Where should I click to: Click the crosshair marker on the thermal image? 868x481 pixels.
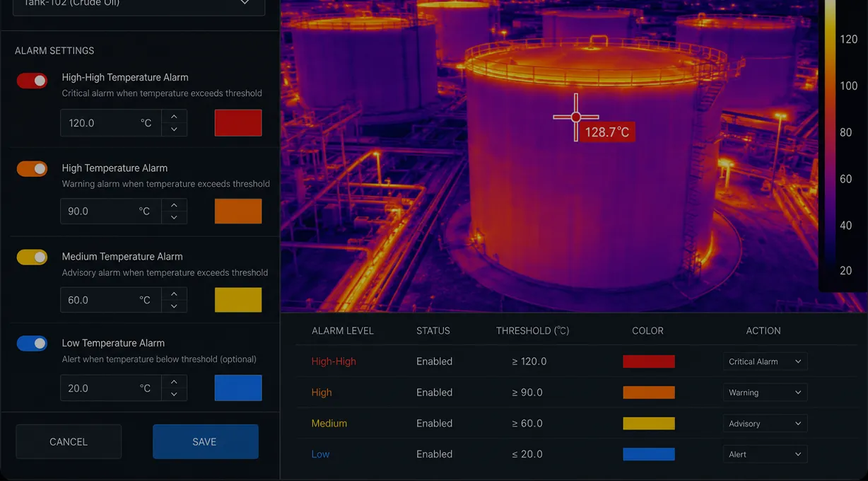click(x=576, y=117)
